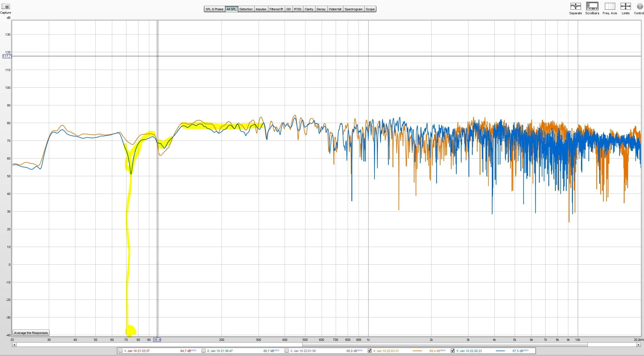Toggle the Separate traces icon

tap(575, 6)
